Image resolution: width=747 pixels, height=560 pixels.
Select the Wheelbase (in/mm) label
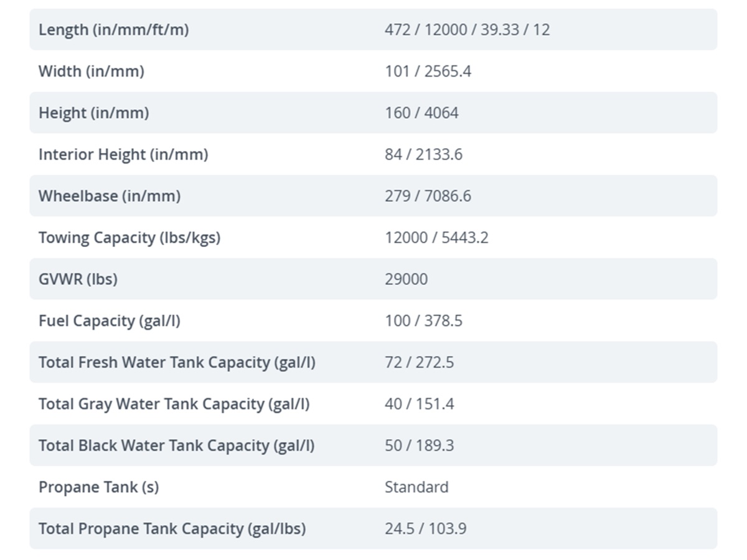[x=110, y=196]
